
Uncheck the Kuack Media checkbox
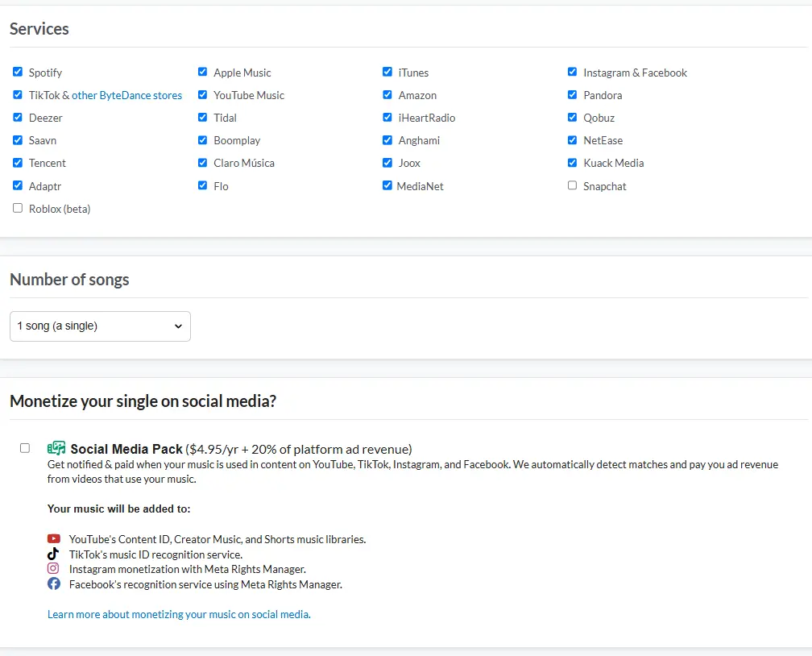[572, 163]
